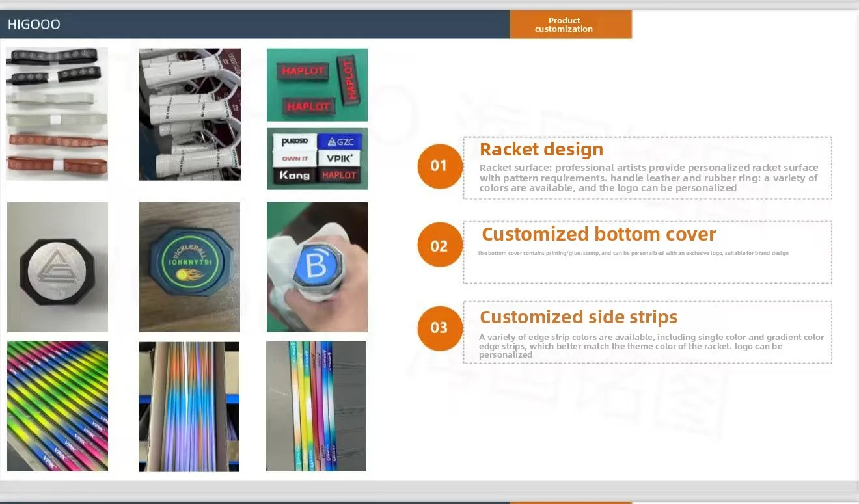Screen dimensions: 859x504
Task: Select the orange 01 circle
Action: tap(439, 166)
